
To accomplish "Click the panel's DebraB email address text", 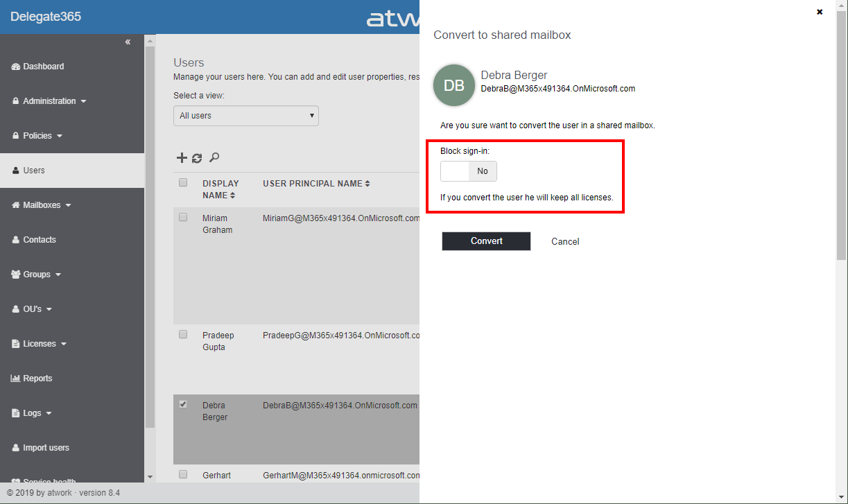I will 558,89.
